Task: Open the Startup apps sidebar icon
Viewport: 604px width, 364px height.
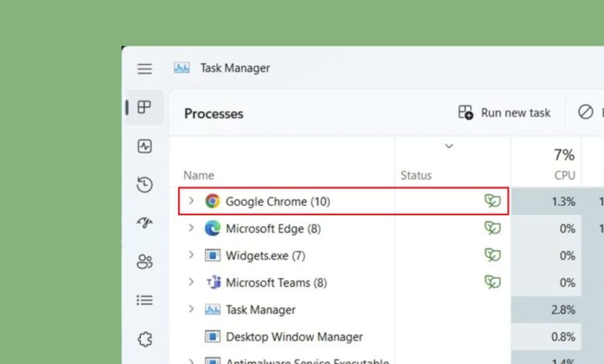Action: tap(145, 223)
